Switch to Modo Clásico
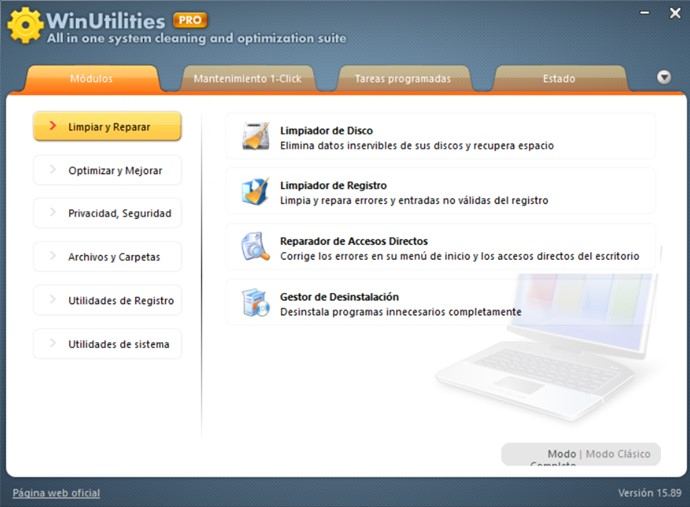The height and width of the screenshot is (507, 690). [x=618, y=454]
